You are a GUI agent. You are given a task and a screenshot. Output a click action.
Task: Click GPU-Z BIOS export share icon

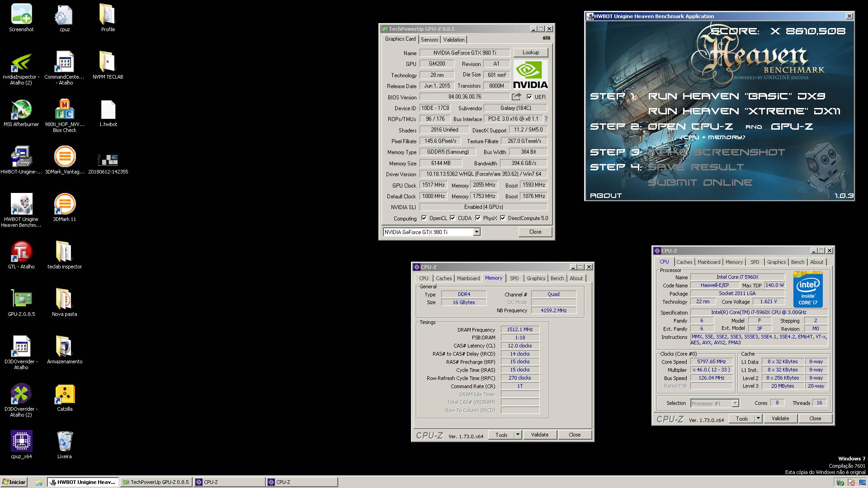click(516, 97)
